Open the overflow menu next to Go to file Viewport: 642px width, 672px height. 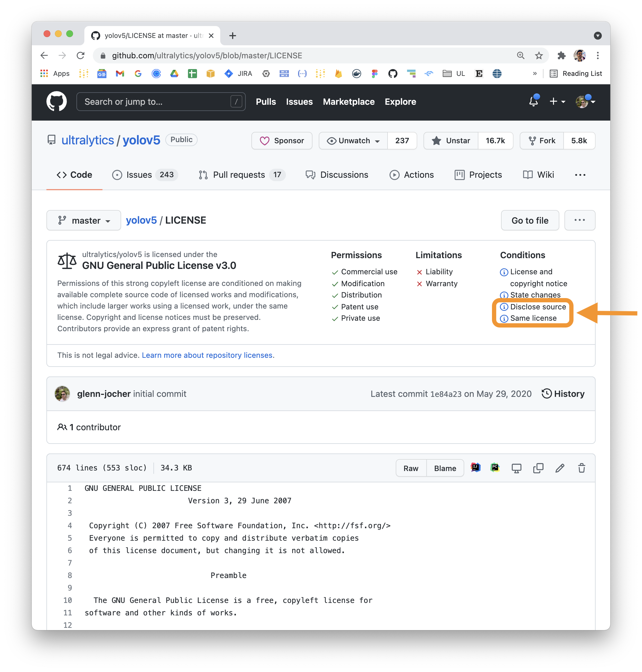click(580, 220)
